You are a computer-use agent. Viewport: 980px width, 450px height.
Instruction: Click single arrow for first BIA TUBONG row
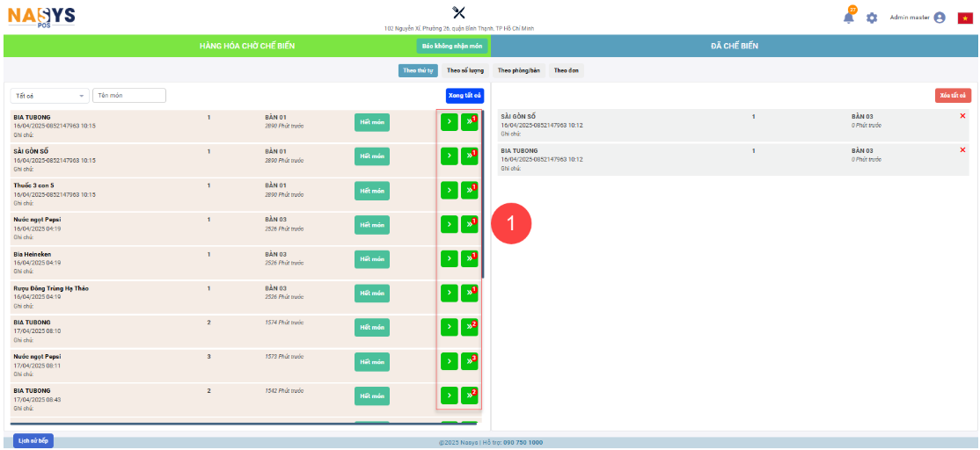pos(449,122)
